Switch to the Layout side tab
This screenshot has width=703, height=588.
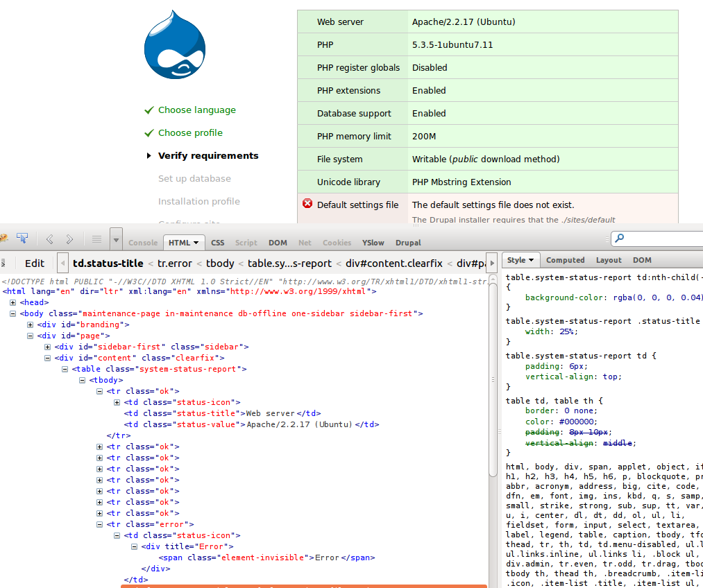(x=609, y=260)
